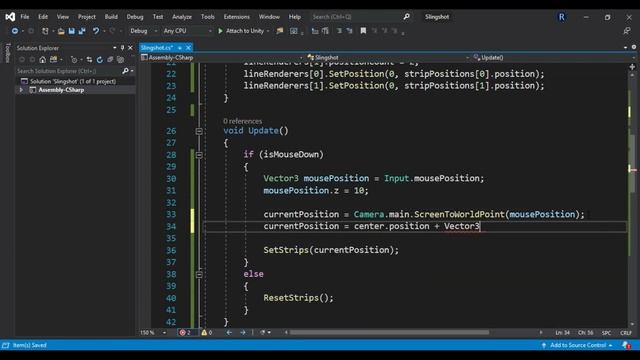Open Solution Explorer window options dropdown arrow
Viewport: 640px width, 360px height.
(x=114, y=48)
